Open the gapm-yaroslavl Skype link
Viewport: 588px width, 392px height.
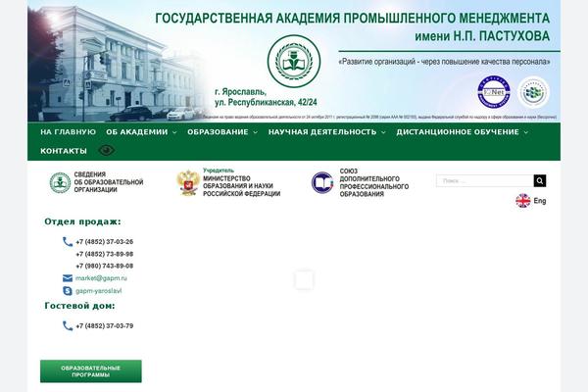pos(99,291)
